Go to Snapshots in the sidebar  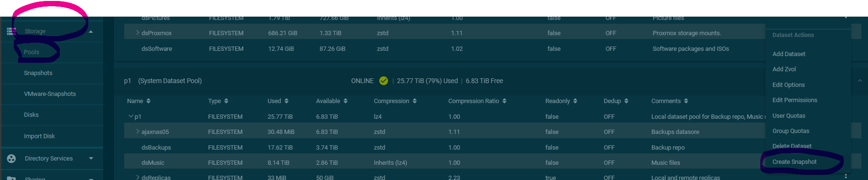pyautogui.click(x=38, y=73)
